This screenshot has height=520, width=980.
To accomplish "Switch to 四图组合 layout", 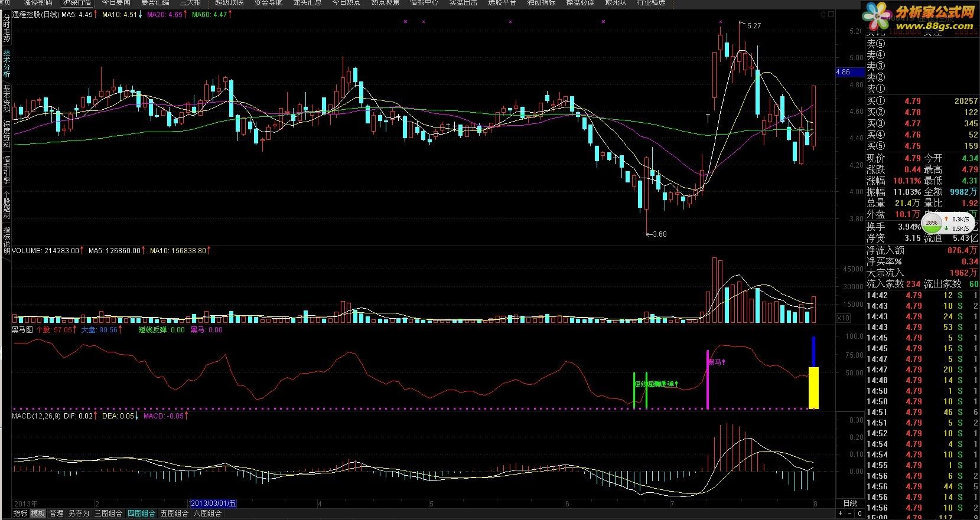I will tap(141, 514).
